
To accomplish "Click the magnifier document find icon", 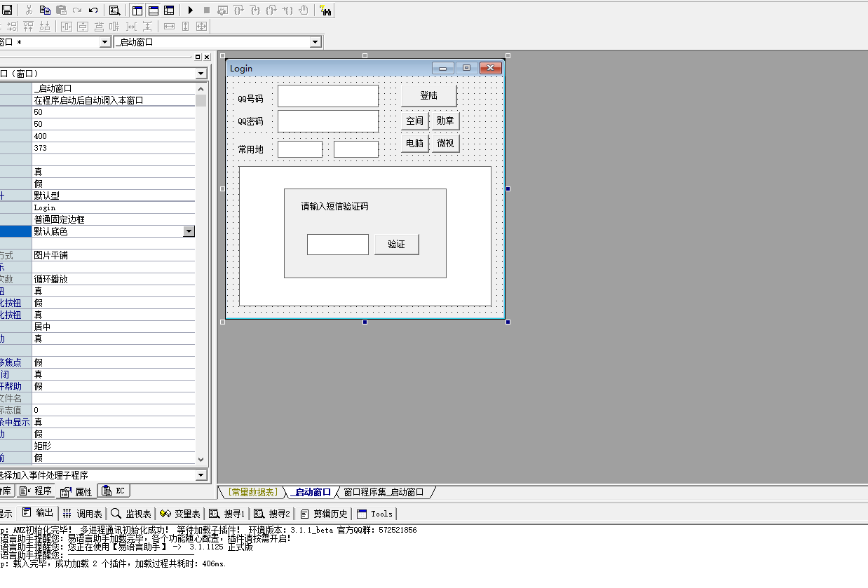I will [114, 11].
